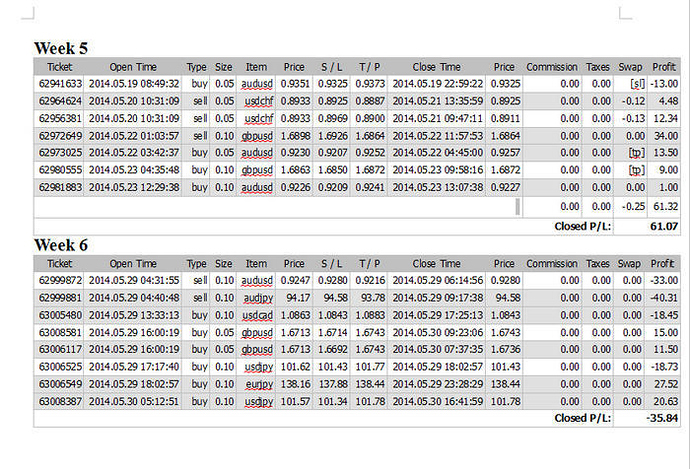690x469 pixels.
Task: Click the Week 5 heading
Action: click(61, 48)
